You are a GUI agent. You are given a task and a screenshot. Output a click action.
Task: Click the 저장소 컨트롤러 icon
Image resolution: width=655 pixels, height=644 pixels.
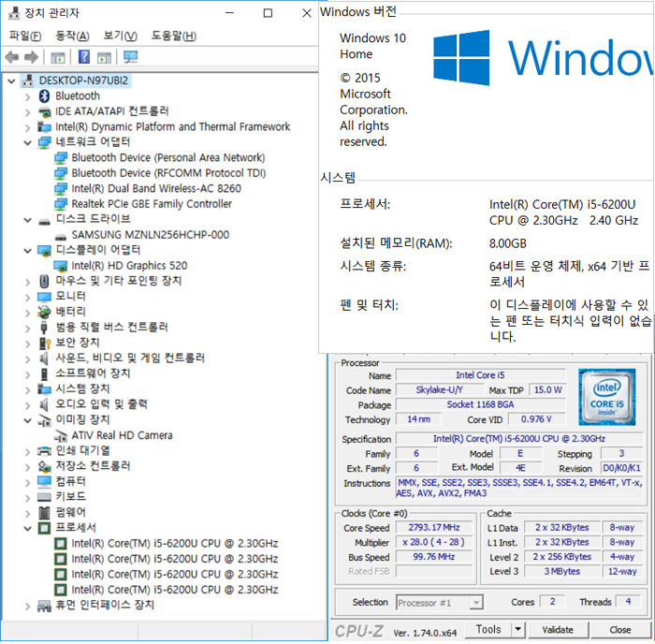(x=44, y=466)
